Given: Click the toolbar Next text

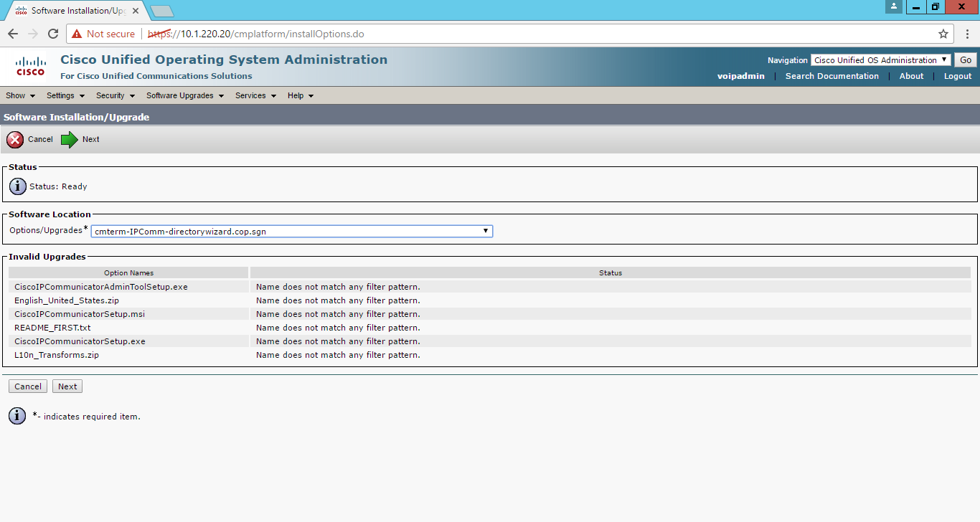Looking at the screenshot, I should click(x=91, y=140).
